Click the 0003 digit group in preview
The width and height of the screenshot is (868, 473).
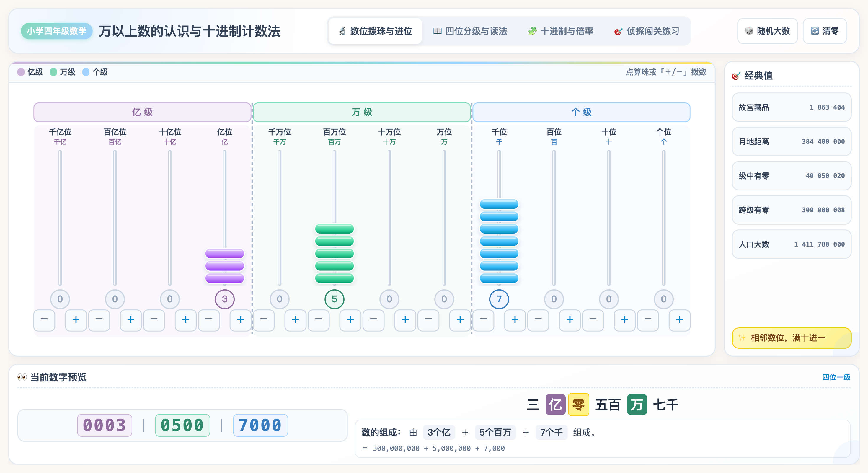tap(105, 425)
